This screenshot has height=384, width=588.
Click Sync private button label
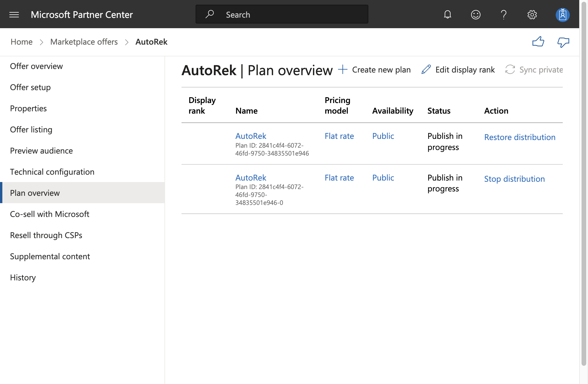(541, 70)
